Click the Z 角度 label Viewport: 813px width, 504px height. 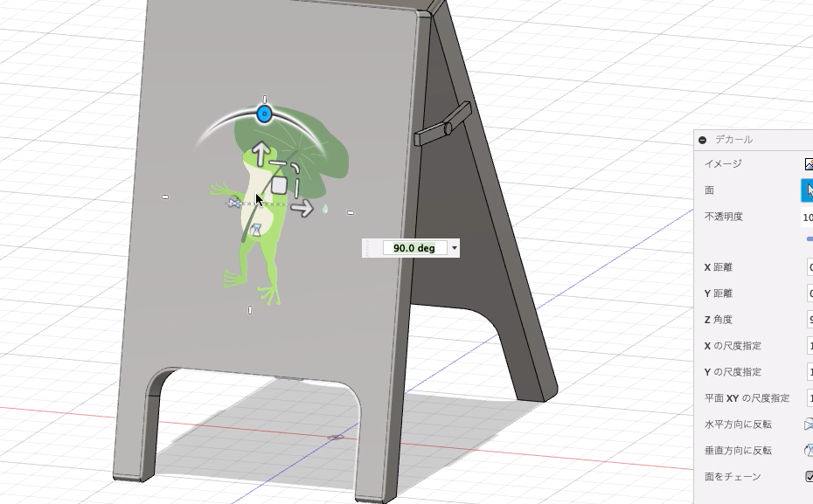pos(718,320)
